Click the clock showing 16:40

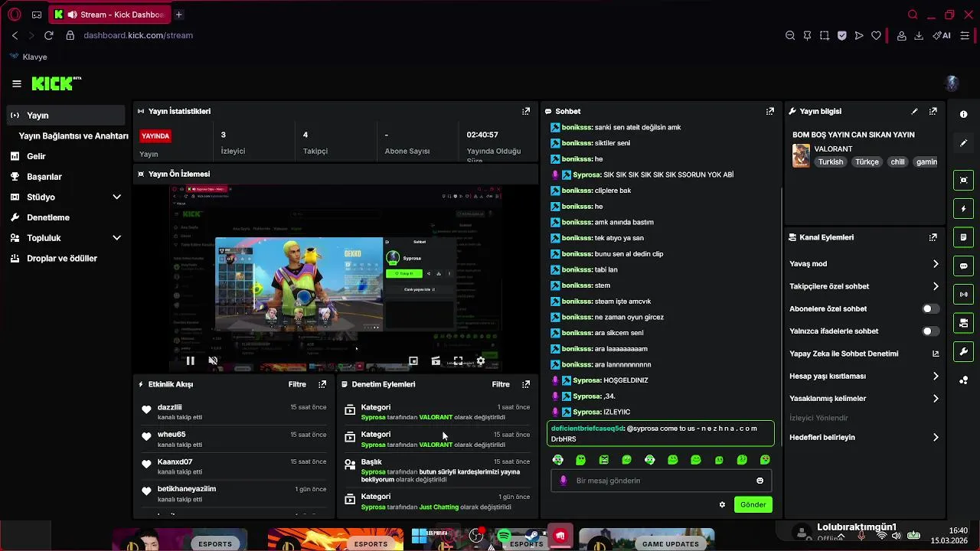coord(958,530)
